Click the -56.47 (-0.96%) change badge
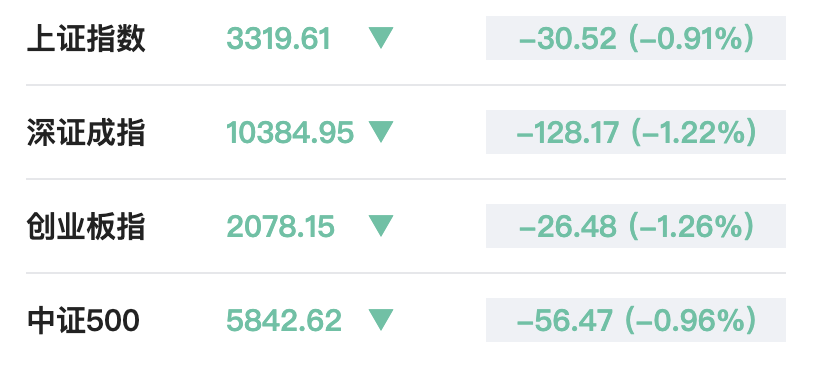Screen dimensions: 814x376 (x=636, y=320)
